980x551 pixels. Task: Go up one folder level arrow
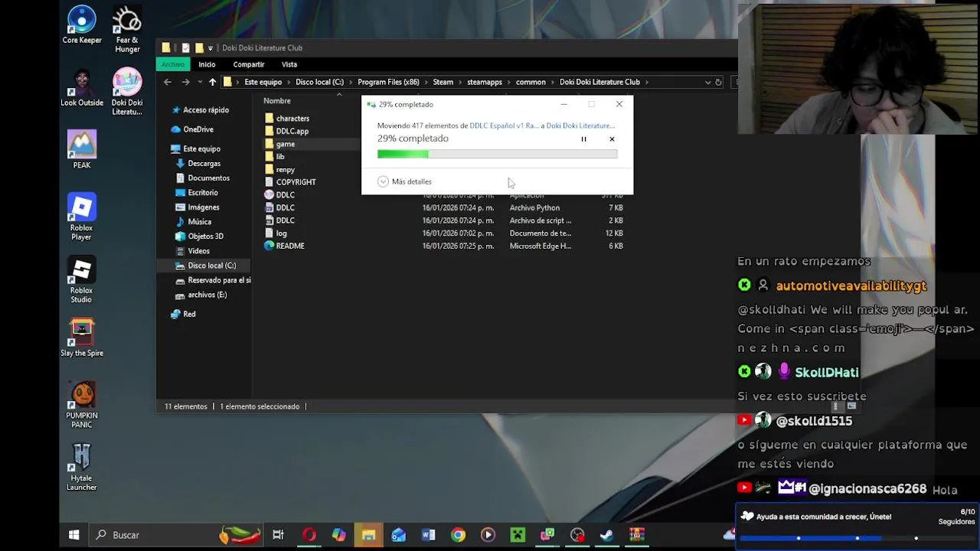212,82
